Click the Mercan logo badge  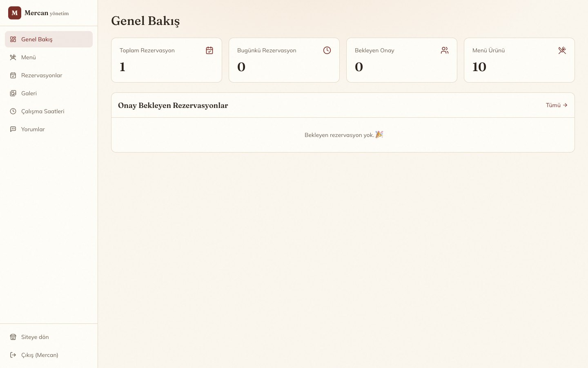(x=15, y=13)
